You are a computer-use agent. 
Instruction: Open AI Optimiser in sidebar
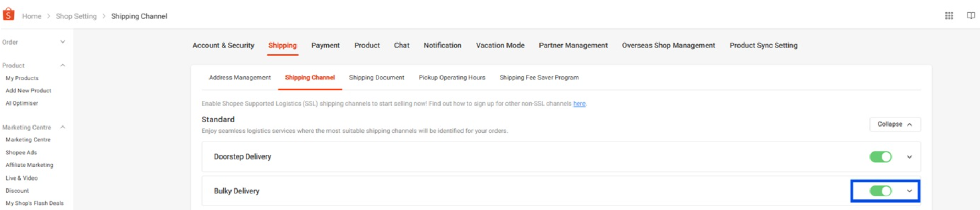click(x=21, y=103)
